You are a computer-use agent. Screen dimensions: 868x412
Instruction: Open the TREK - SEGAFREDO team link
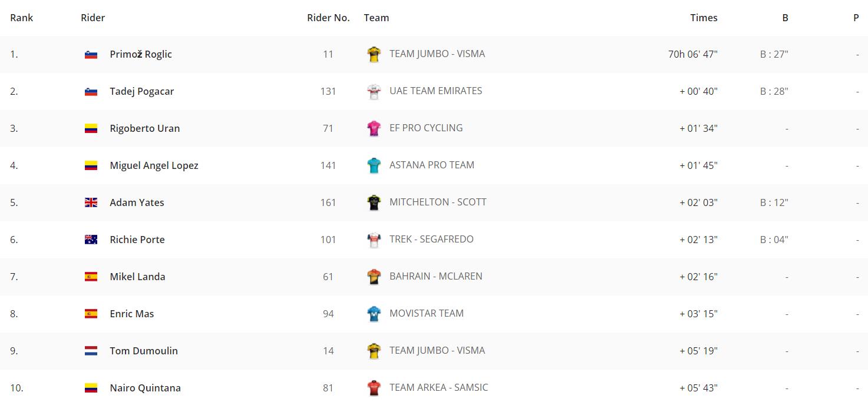point(431,239)
